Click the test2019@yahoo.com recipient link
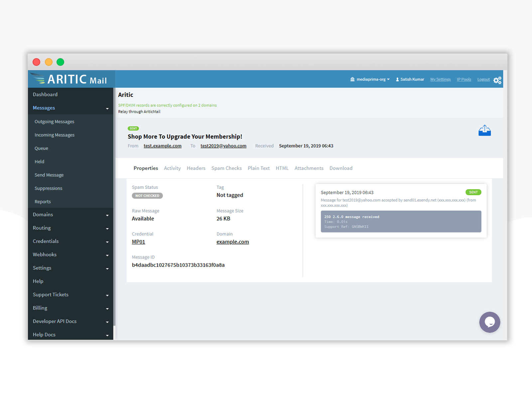This screenshot has height=399, width=532. coord(223,146)
